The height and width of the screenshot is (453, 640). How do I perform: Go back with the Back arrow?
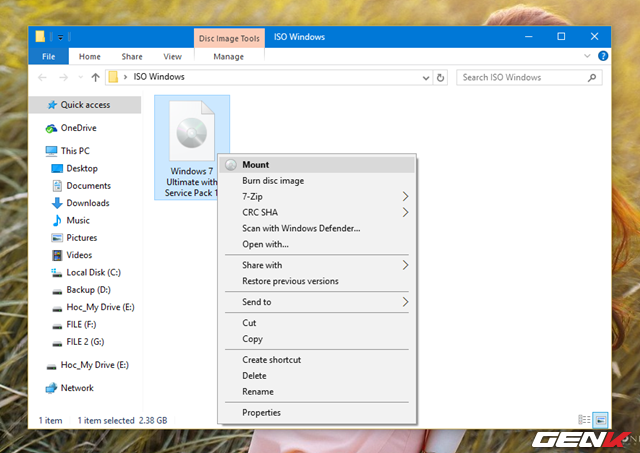pyautogui.click(x=42, y=77)
